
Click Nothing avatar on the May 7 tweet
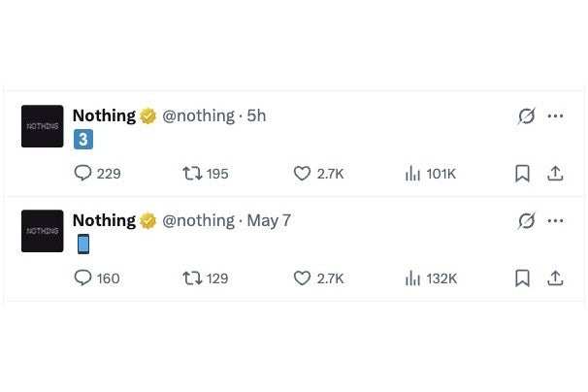coord(42,231)
